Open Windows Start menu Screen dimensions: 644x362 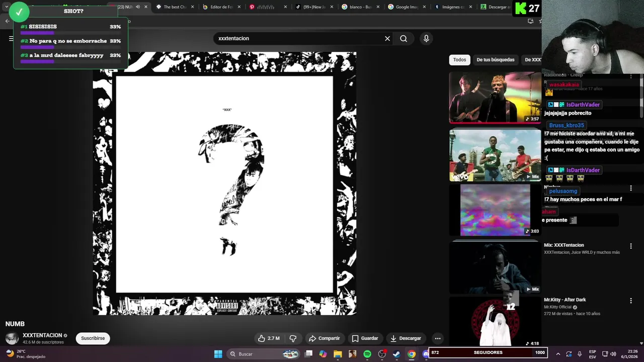pos(218,354)
